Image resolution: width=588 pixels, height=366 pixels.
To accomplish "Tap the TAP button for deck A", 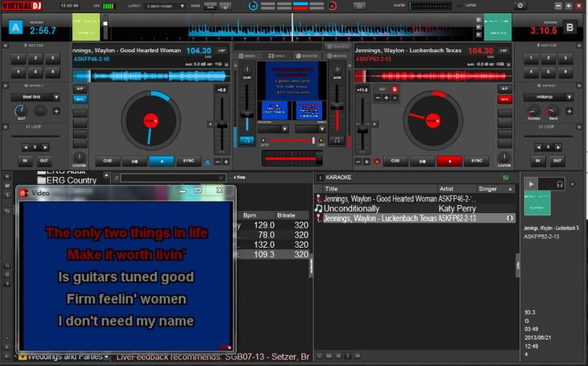I will click(x=222, y=51).
